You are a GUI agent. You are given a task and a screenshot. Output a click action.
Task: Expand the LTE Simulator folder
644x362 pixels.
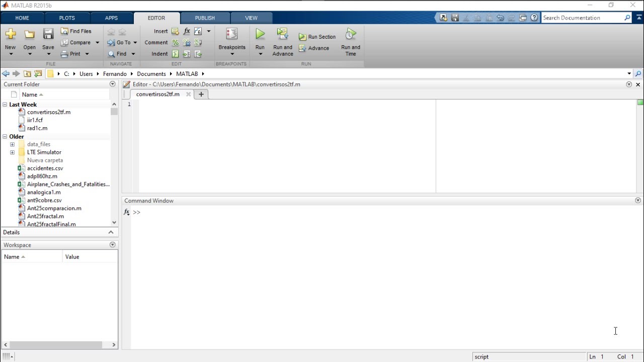click(x=12, y=152)
